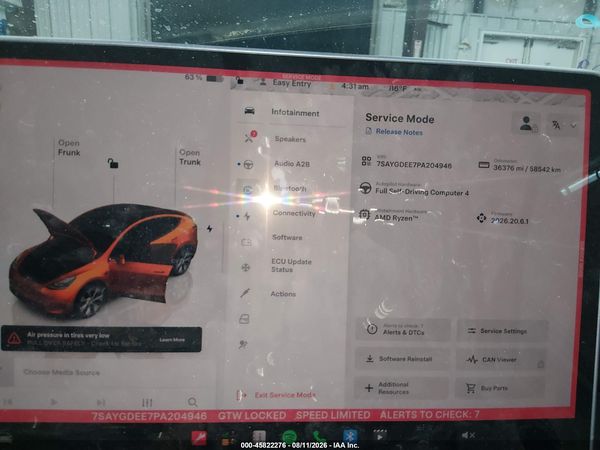600x450 pixels.
Task: Open the Easy Entry driver profile
Action: [x=285, y=83]
